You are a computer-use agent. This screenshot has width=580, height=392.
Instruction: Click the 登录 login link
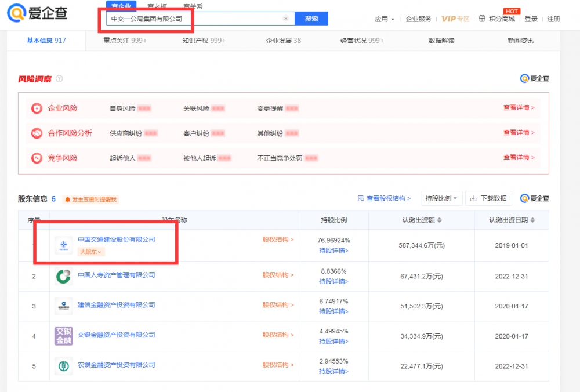point(531,19)
